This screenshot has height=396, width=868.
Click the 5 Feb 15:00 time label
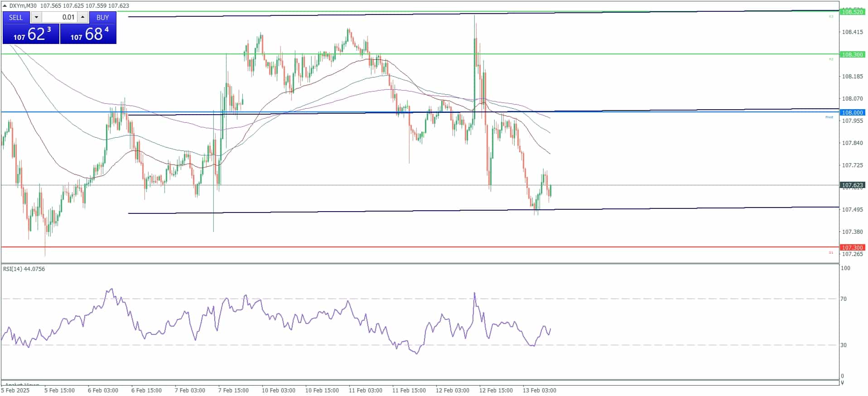tap(59, 390)
